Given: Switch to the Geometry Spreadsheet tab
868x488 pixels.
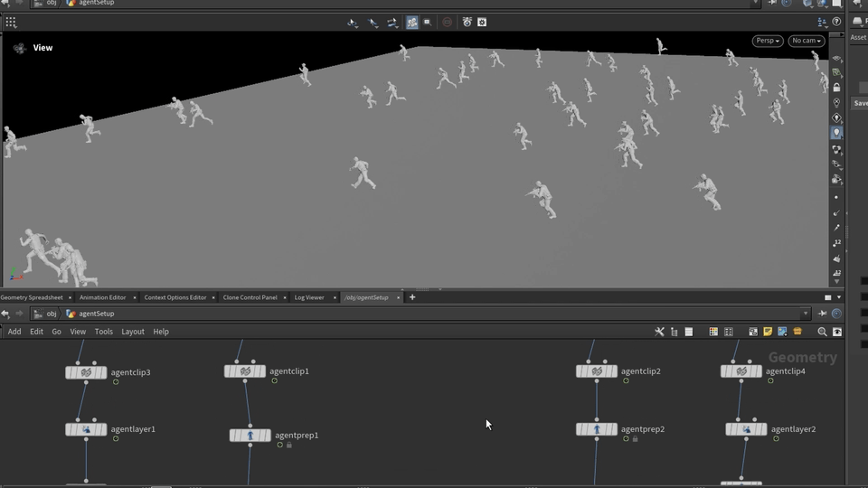Looking at the screenshot, I should coord(32,297).
